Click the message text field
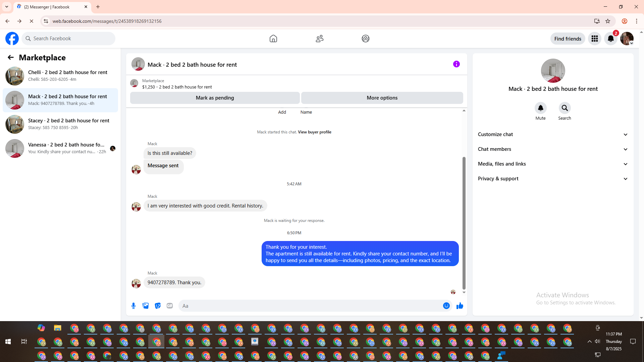644x362 pixels. tap(310, 306)
